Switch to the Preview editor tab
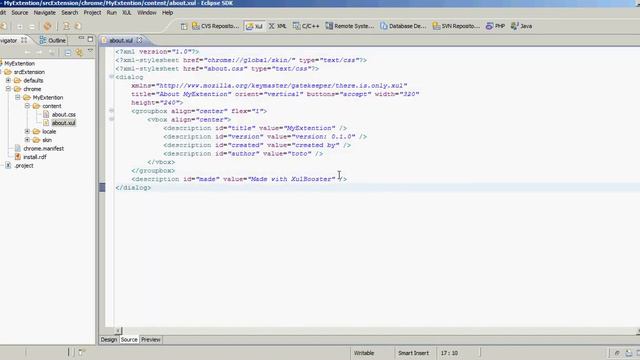Screen dimensions: 640x360 pyautogui.click(x=151, y=340)
